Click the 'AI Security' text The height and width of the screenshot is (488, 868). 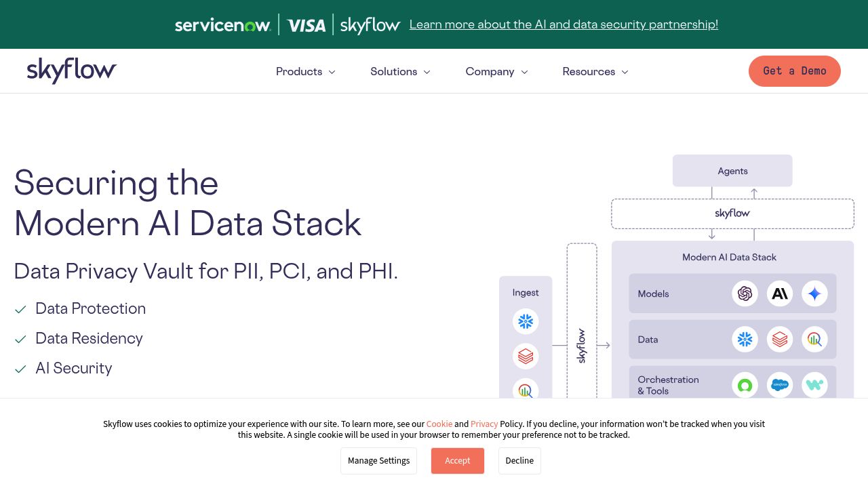74,369
